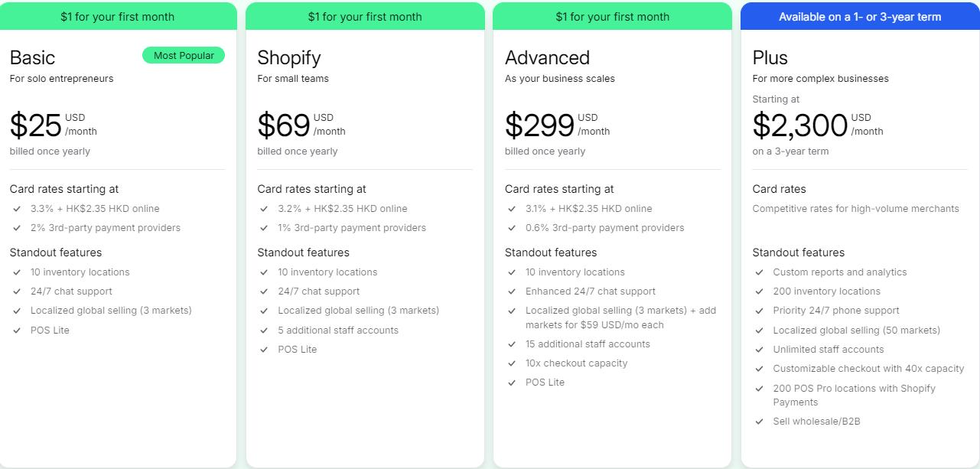Click the checkmark next to Enhanced 24/7 chat support

pos(513,291)
